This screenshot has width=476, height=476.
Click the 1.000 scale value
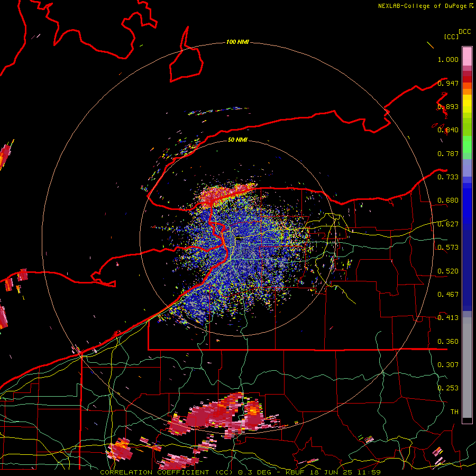coord(448,59)
